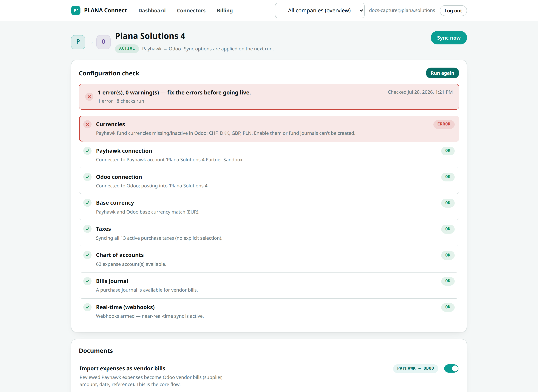The image size is (538, 392).
Task: Click the error icon beside Currencies
Action: coord(87,124)
